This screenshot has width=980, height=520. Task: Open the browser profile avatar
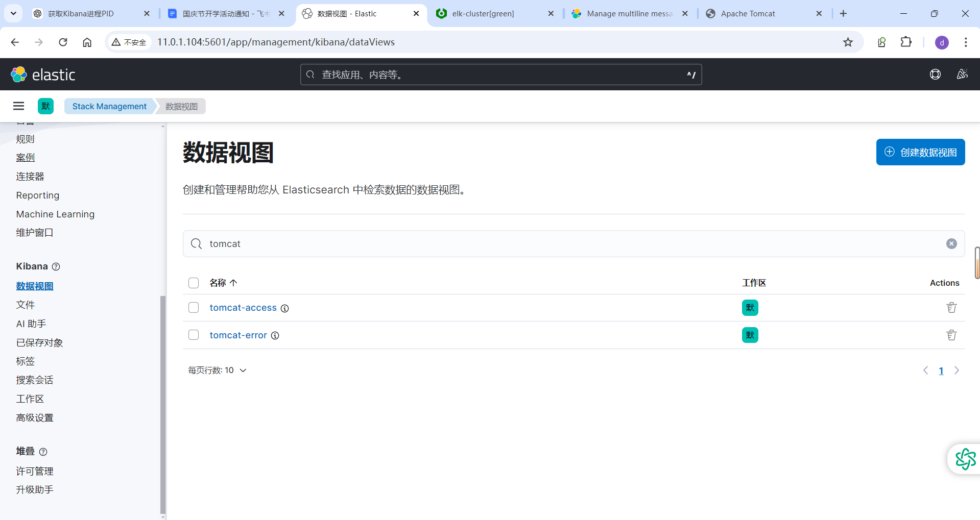942,42
